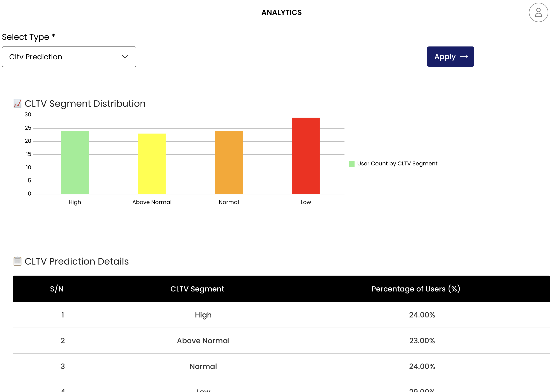Click the CLTV Segment column header
The image size is (560, 392).
click(x=197, y=289)
